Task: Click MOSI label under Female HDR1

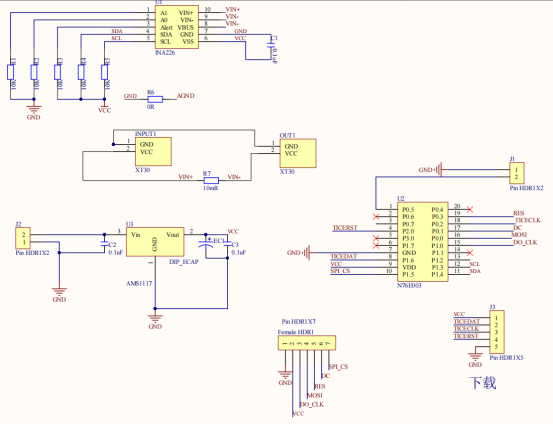Action: 315,395
